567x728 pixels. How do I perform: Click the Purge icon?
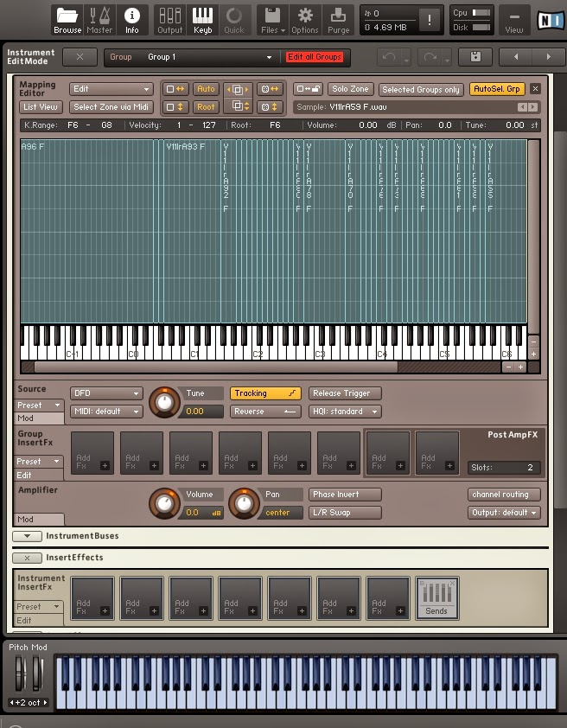click(x=339, y=18)
